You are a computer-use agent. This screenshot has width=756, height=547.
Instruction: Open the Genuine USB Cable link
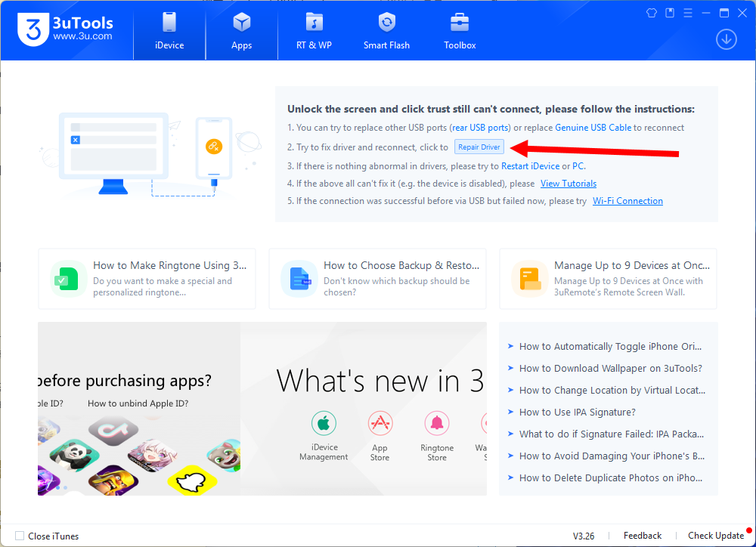[x=593, y=128]
